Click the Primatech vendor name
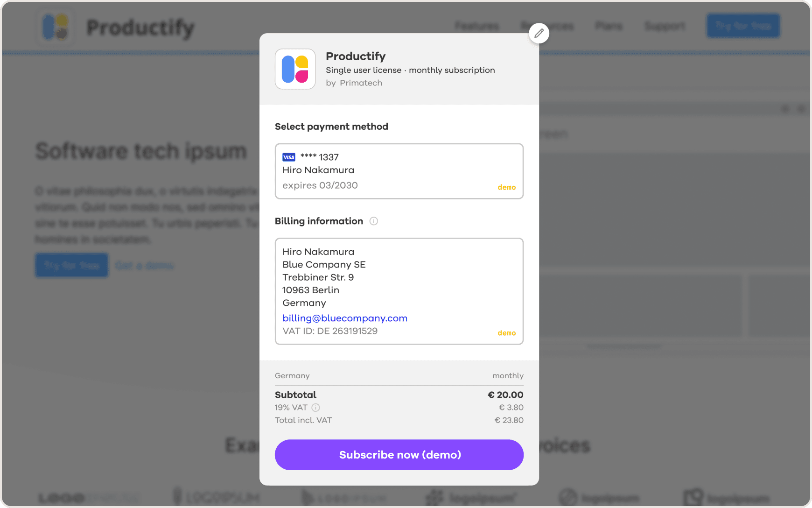Viewport: 812px width, 508px height. (361, 83)
